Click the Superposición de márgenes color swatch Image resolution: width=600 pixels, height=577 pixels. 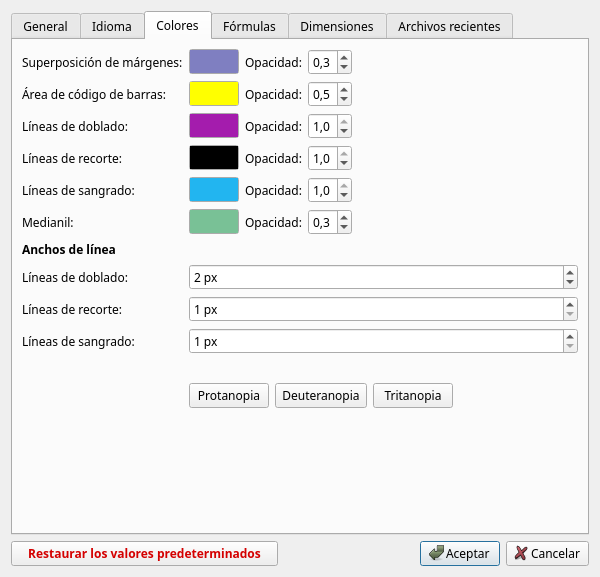pyautogui.click(x=214, y=63)
